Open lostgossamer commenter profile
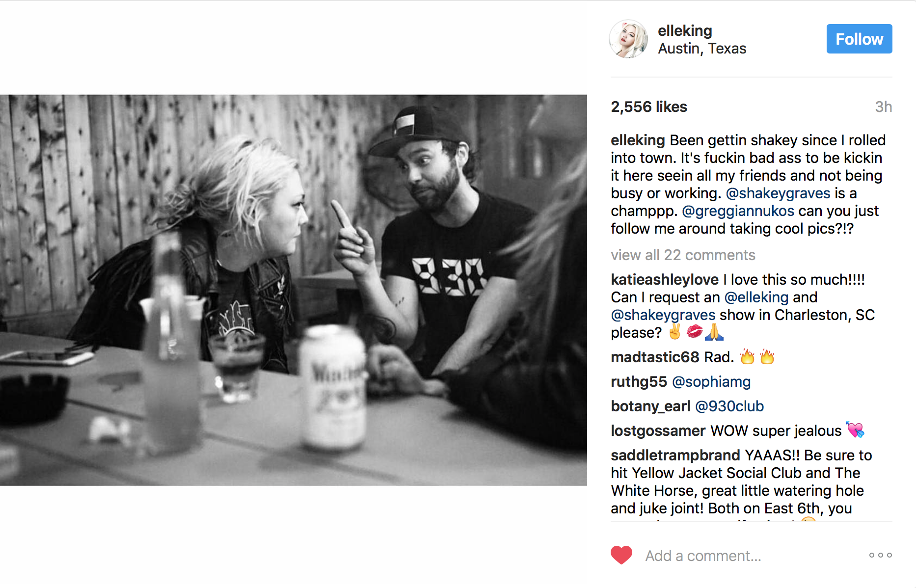The image size is (916, 588). 658,431
